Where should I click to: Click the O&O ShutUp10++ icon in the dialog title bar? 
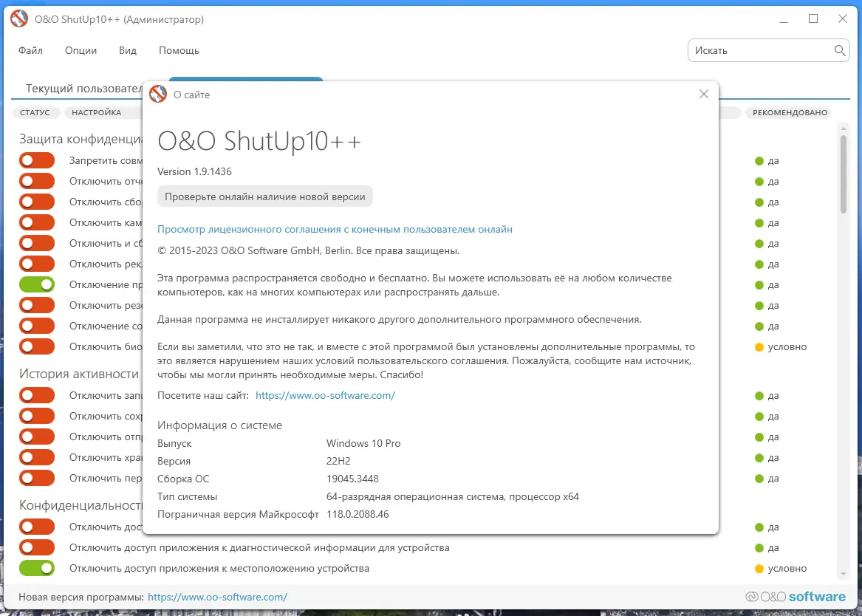[158, 95]
